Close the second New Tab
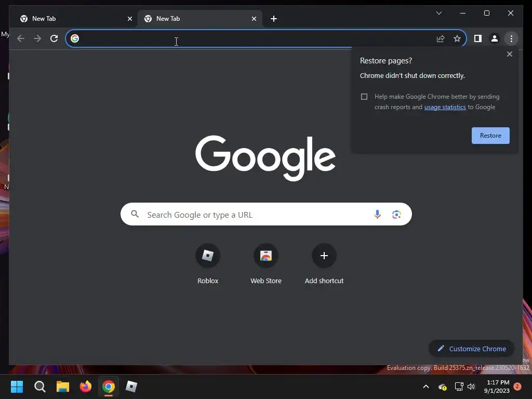Image resolution: width=532 pixels, height=399 pixels. click(x=254, y=19)
